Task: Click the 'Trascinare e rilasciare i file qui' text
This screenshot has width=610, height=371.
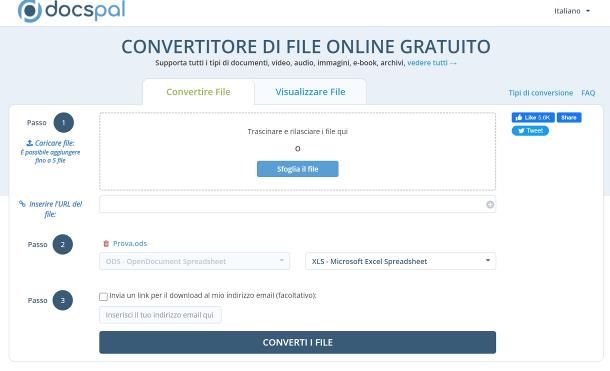Action: point(298,131)
